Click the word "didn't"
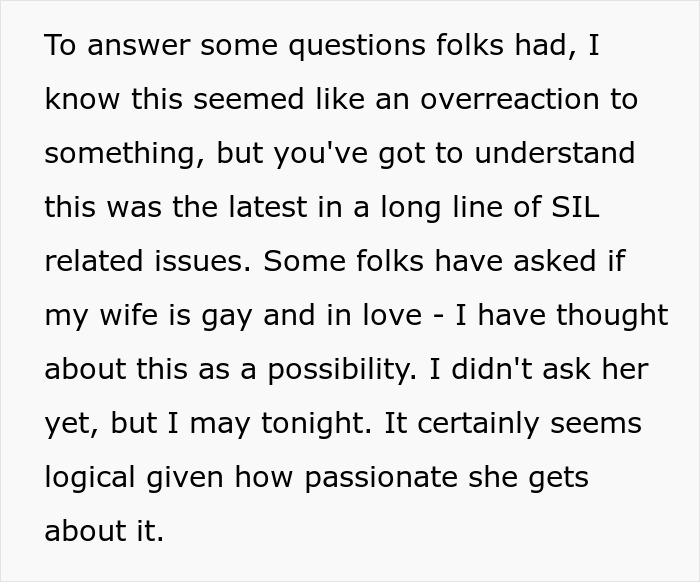The image size is (700, 582). [492, 369]
